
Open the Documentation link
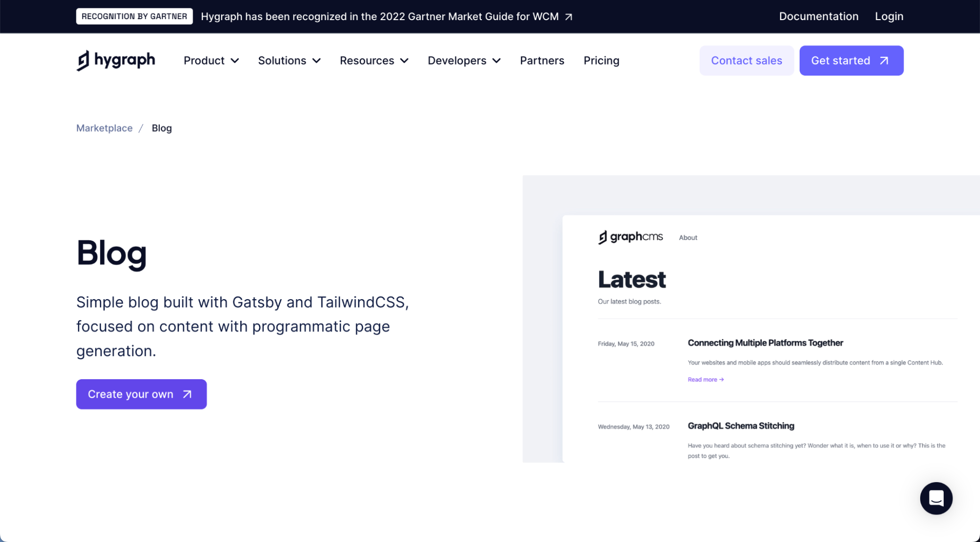pyautogui.click(x=818, y=16)
